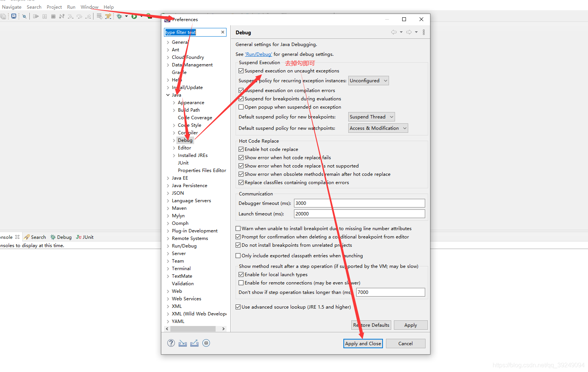Focus the Debugger timeout field showing 3000
Image resolution: width=588 pixels, height=372 pixels.
point(360,203)
